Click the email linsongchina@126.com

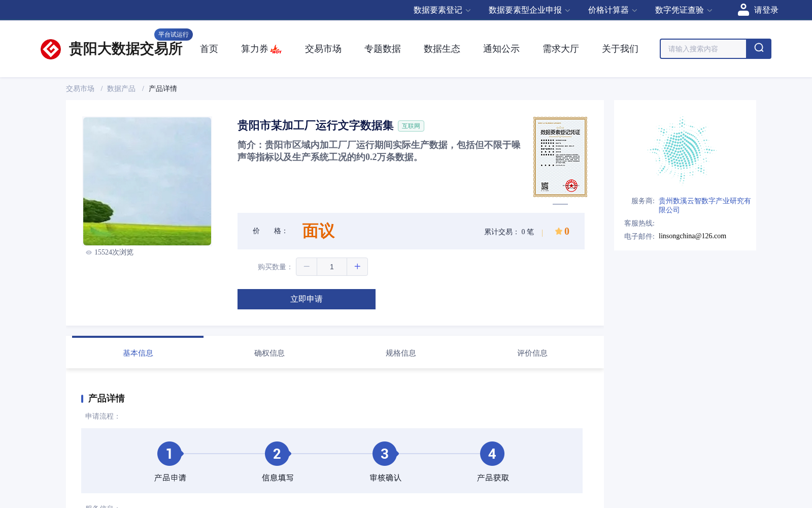click(x=692, y=236)
